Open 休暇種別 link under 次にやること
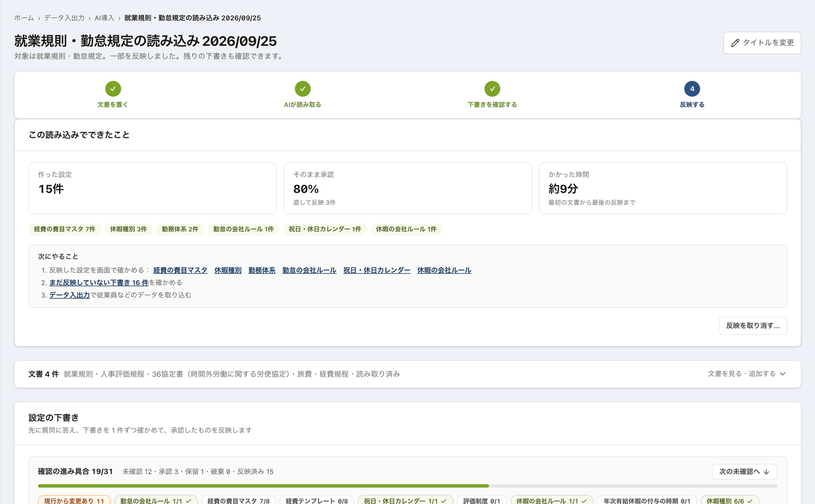The width and height of the screenshot is (815, 504). tap(228, 270)
